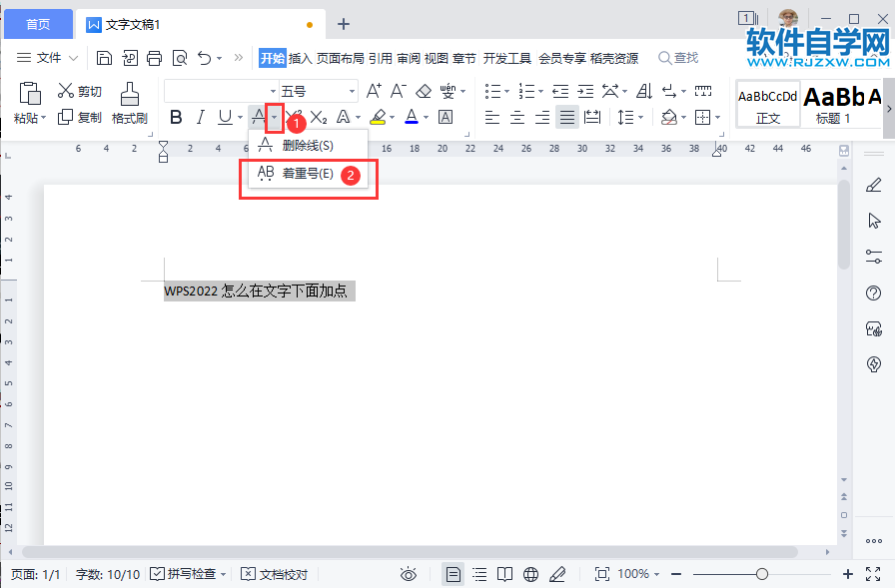895x588 pixels.
Task: Apply bold formatting to text
Action: point(176,117)
